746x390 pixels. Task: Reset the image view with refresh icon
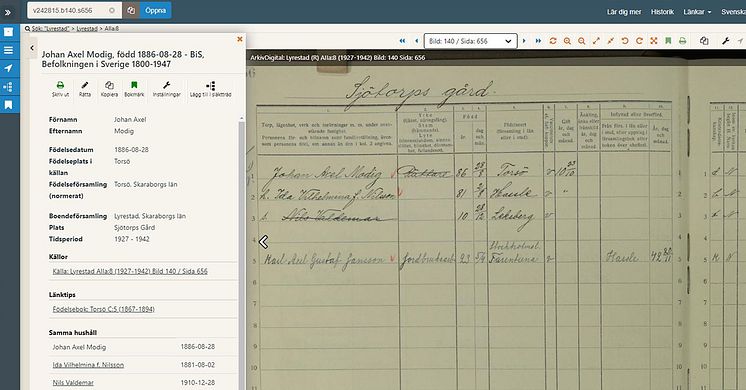[x=553, y=41]
